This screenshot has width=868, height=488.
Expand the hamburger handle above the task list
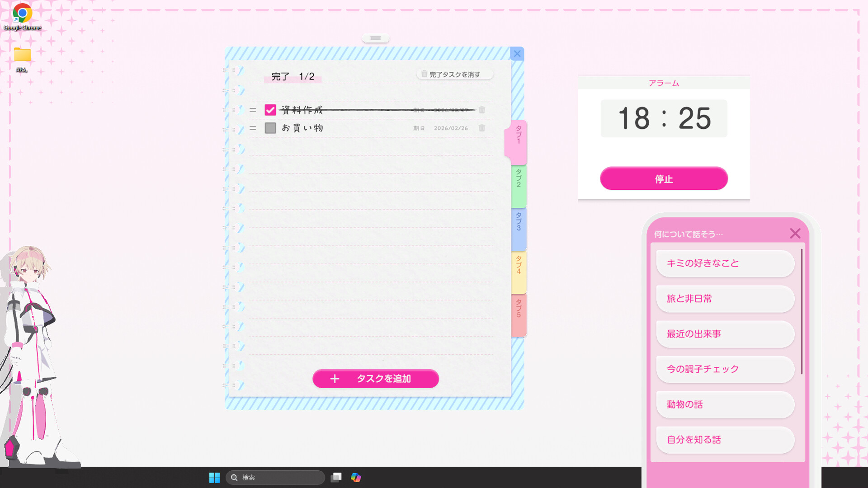375,38
